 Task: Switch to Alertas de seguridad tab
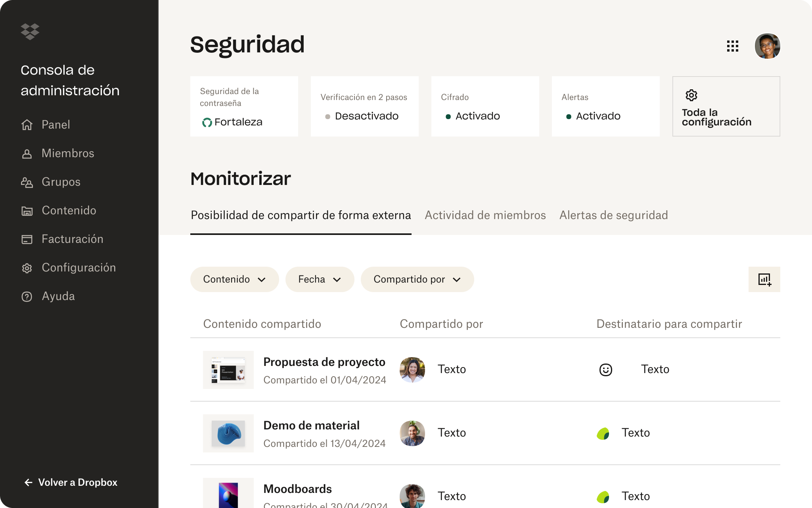[x=614, y=216]
